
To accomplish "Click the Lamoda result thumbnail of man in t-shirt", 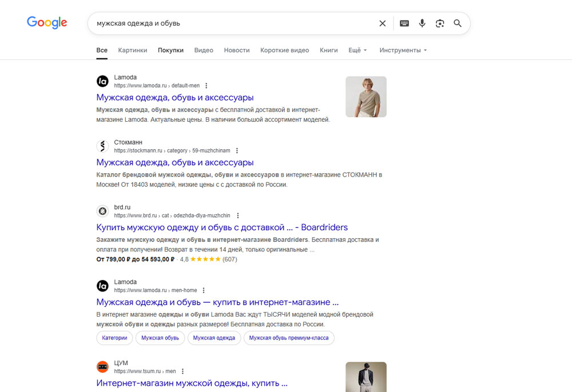I will (x=366, y=97).
